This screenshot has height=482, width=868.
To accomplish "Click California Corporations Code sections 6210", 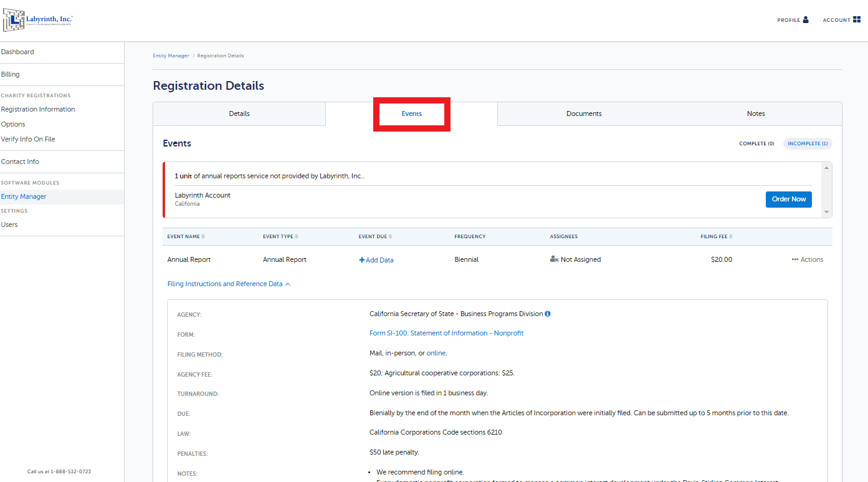I will 436,432.
